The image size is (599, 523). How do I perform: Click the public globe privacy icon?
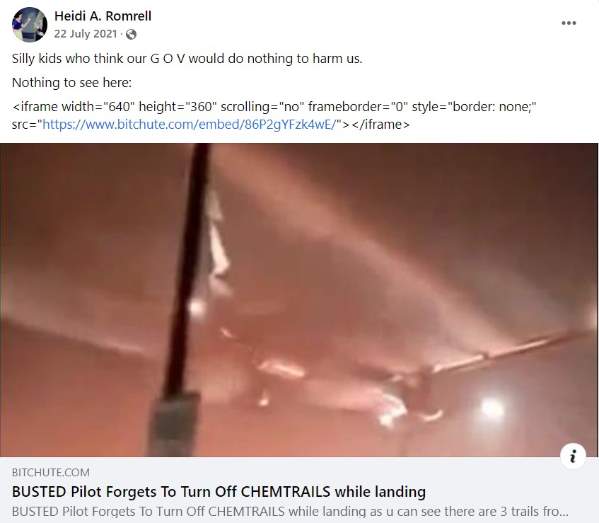(131, 34)
